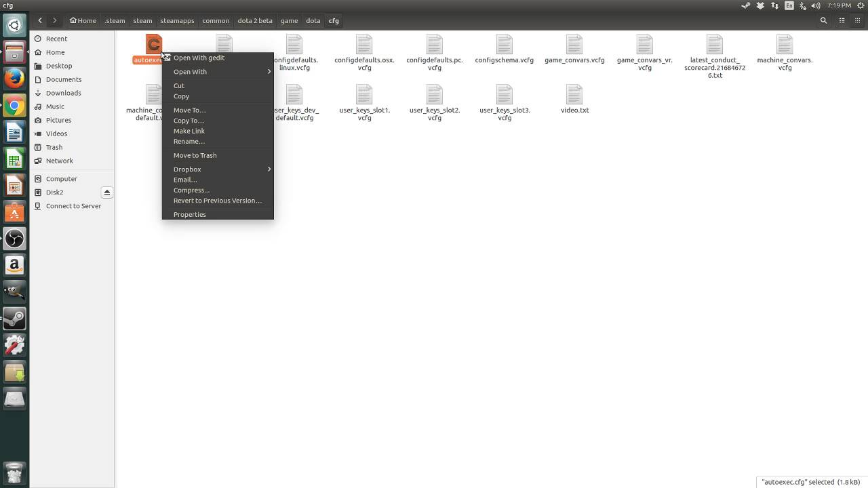Choose Open With gedit
This screenshot has width=868, height=488.
pos(218,58)
